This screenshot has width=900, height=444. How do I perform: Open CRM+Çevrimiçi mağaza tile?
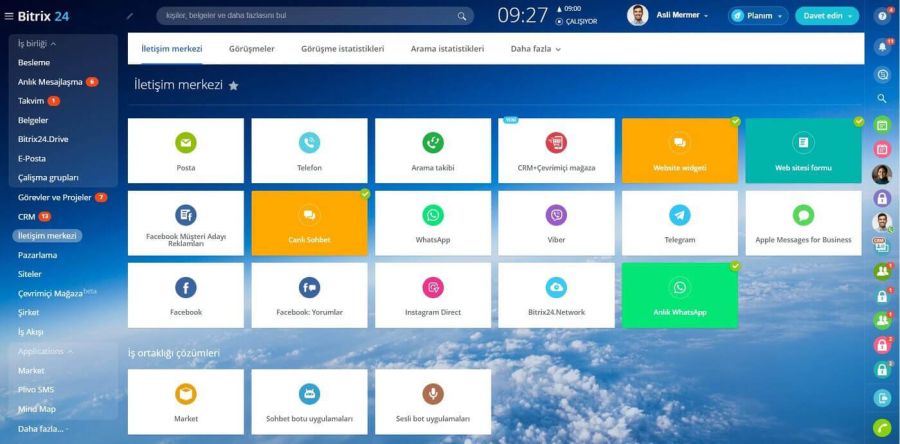(556, 151)
